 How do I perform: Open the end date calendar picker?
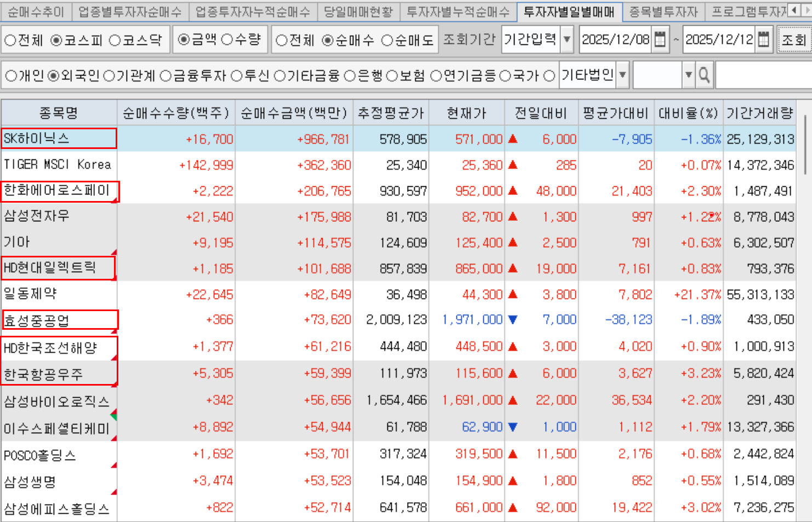(x=763, y=40)
